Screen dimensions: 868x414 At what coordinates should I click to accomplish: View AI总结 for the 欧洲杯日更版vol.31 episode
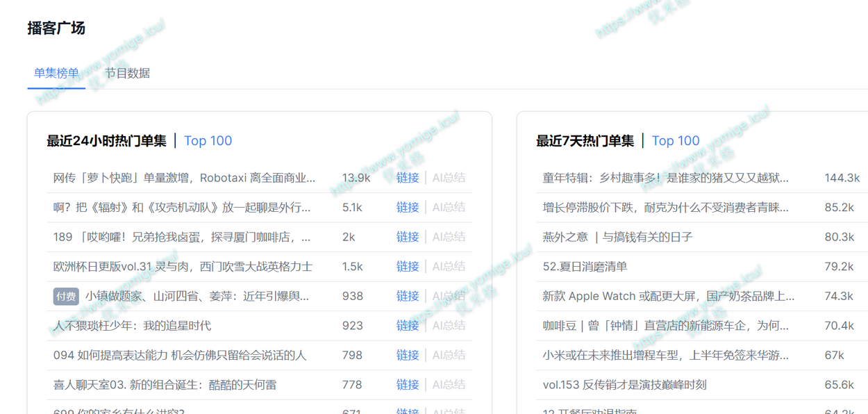449,267
